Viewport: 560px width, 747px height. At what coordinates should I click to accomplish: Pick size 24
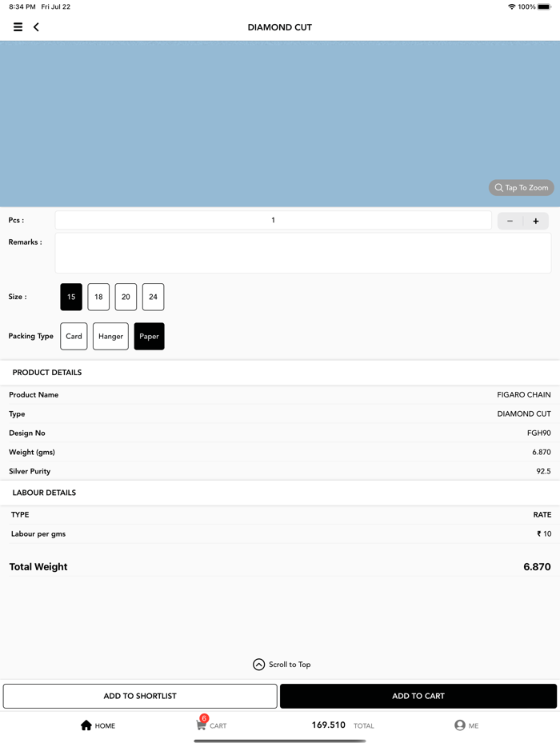(153, 297)
